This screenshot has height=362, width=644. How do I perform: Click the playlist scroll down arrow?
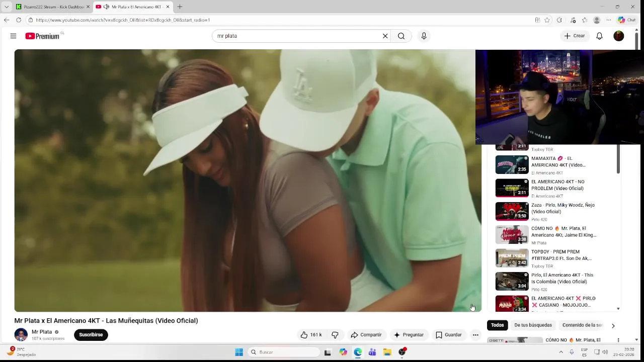coord(618,309)
